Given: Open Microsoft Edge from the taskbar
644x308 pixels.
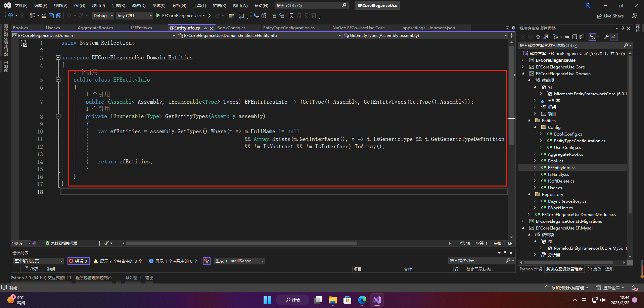Looking at the screenshot, I should pos(362,300).
